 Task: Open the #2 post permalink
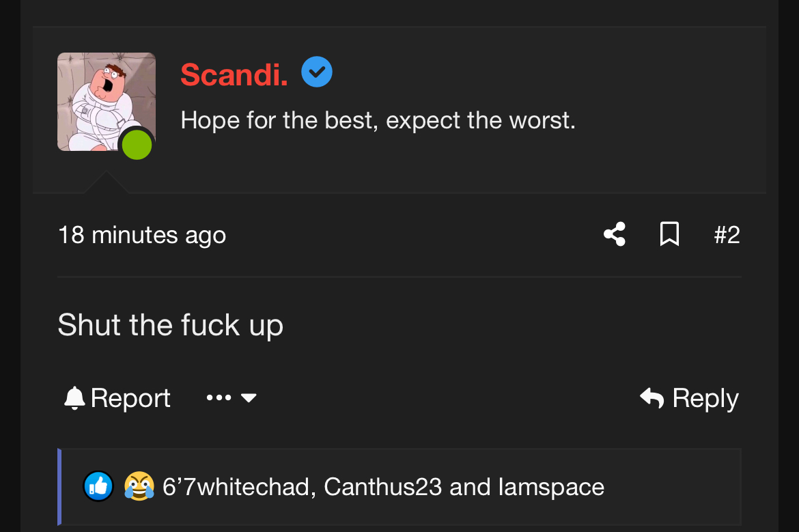click(727, 235)
